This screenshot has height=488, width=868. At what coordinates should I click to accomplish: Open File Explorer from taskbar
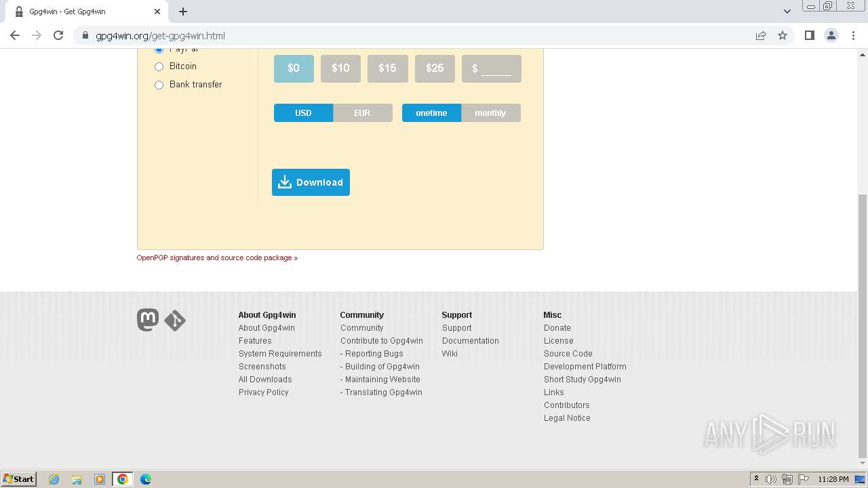tap(77, 479)
